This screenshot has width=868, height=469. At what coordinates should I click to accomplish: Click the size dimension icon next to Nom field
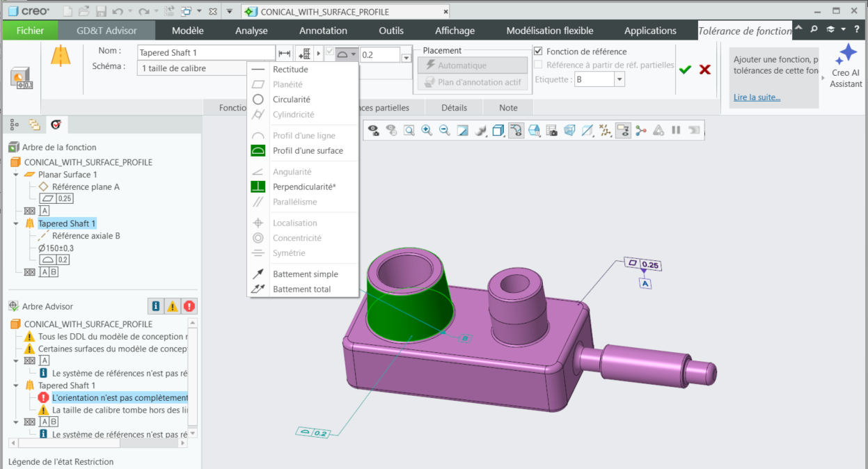pyautogui.click(x=284, y=54)
